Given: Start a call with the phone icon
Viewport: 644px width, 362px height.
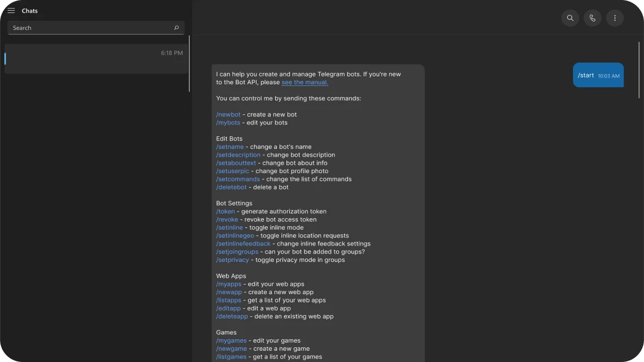Looking at the screenshot, I should [x=592, y=18].
